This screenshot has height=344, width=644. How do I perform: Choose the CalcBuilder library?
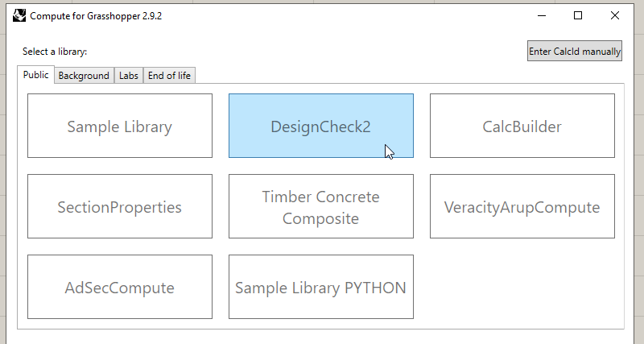[522, 126]
